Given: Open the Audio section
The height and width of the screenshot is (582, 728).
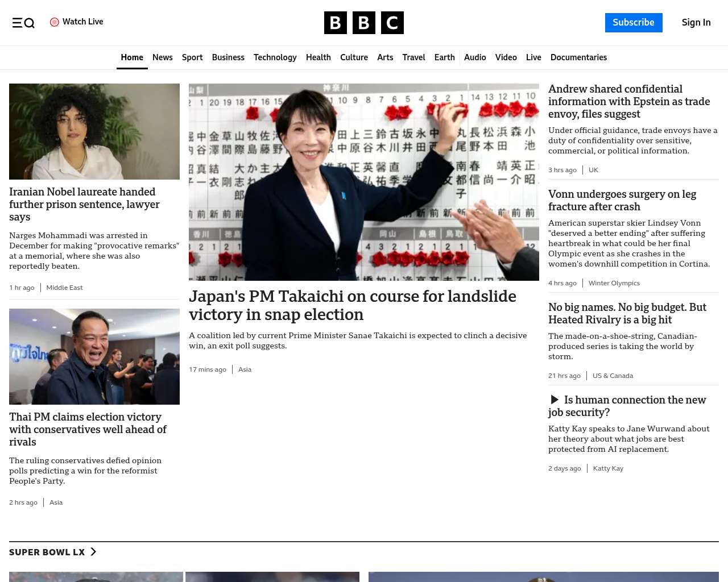Looking at the screenshot, I should (x=475, y=57).
